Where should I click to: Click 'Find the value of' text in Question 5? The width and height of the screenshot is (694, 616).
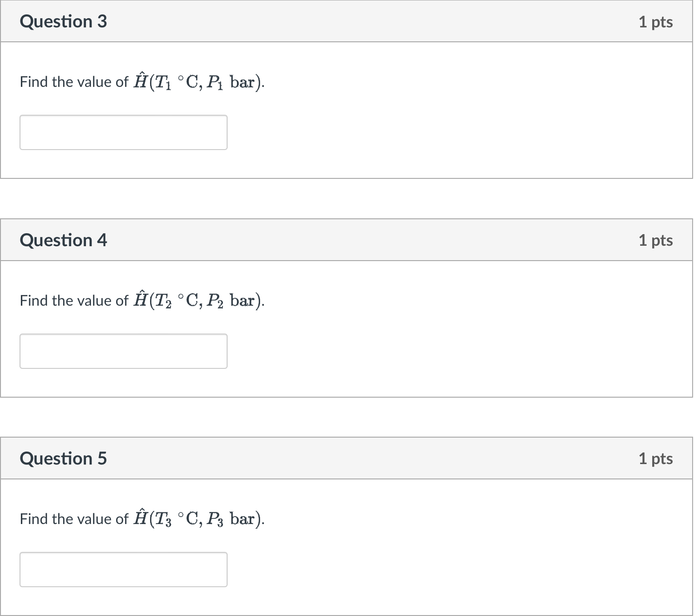(x=74, y=519)
